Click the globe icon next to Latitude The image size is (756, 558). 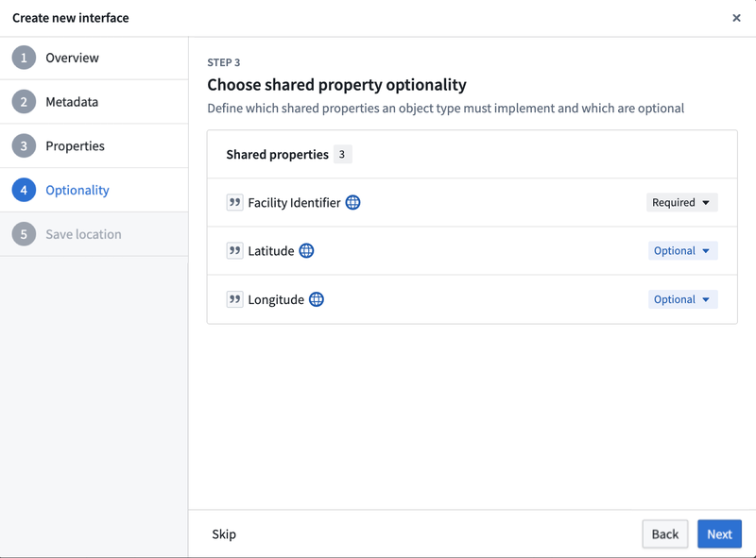click(306, 251)
